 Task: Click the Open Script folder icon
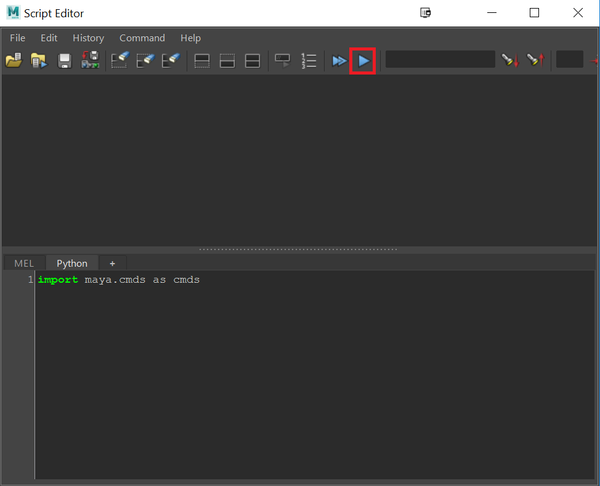point(14,60)
